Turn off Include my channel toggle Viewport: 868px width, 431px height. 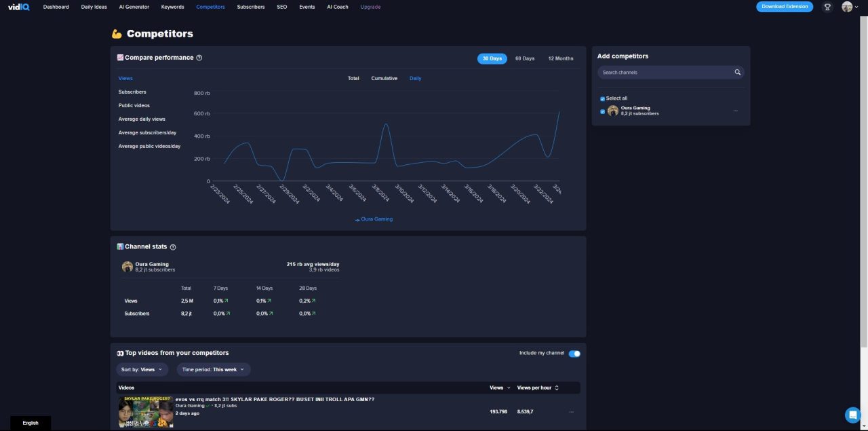pyautogui.click(x=574, y=354)
